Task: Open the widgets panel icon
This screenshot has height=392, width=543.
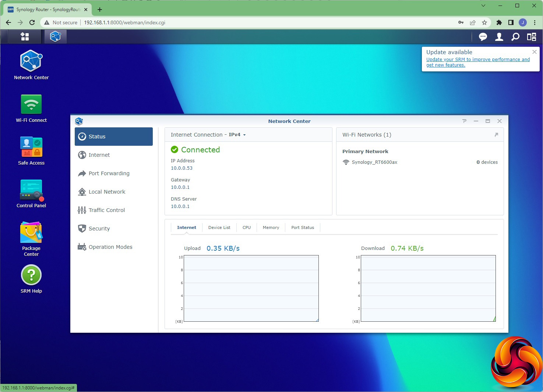Action: coord(532,37)
